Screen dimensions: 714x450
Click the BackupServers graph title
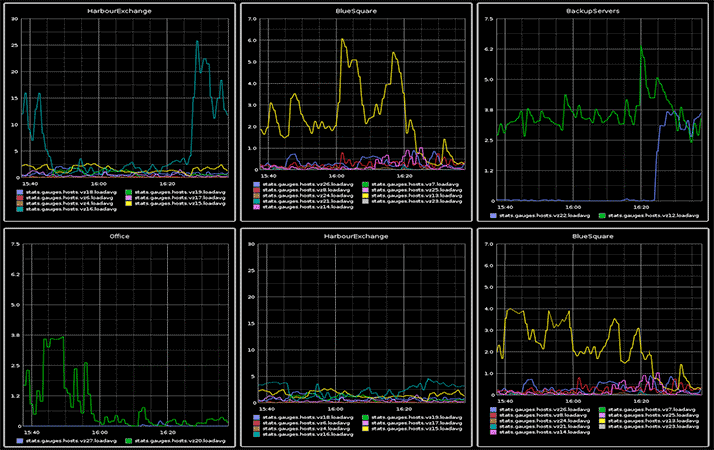click(593, 10)
